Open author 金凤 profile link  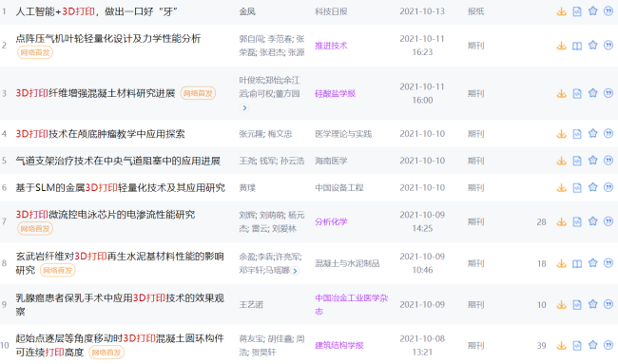click(247, 11)
